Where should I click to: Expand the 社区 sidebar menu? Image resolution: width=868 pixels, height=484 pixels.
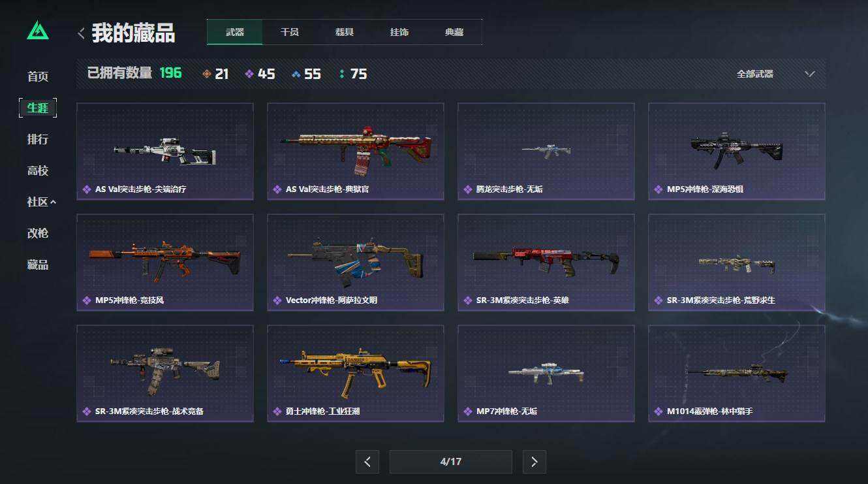pyautogui.click(x=41, y=202)
